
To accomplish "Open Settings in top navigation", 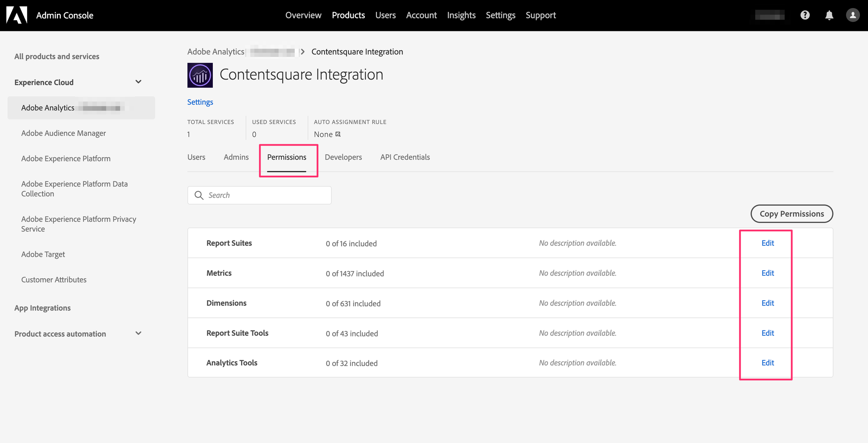I will [501, 15].
